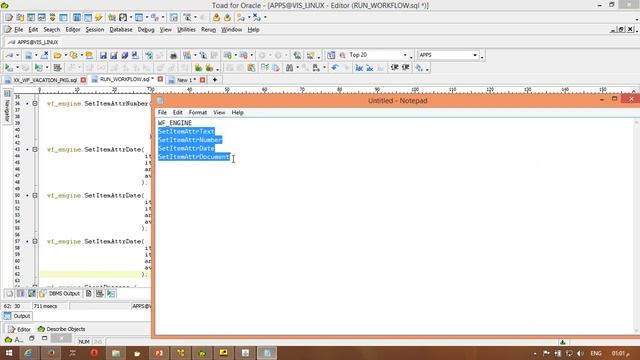The height and width of the screenshot is (360, 640).
Task: Click SetItemAttrDate call at line 43
Action: coord(95,150)
